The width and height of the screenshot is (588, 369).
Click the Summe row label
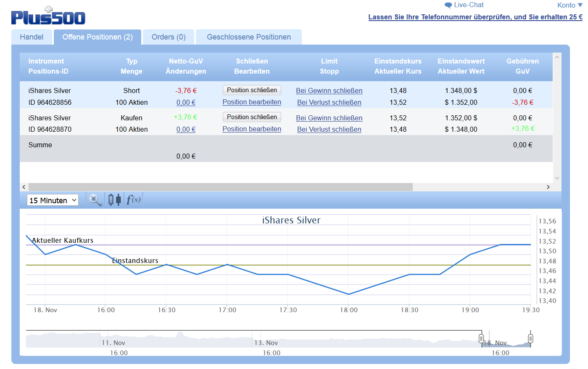pyautogui.click(x=40, y=145)
